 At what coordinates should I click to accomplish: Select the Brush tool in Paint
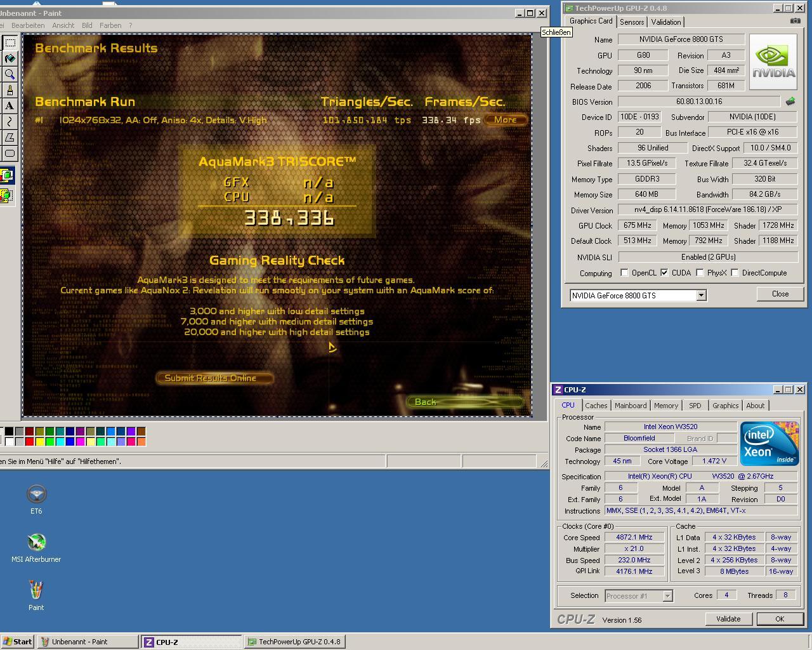10,90
